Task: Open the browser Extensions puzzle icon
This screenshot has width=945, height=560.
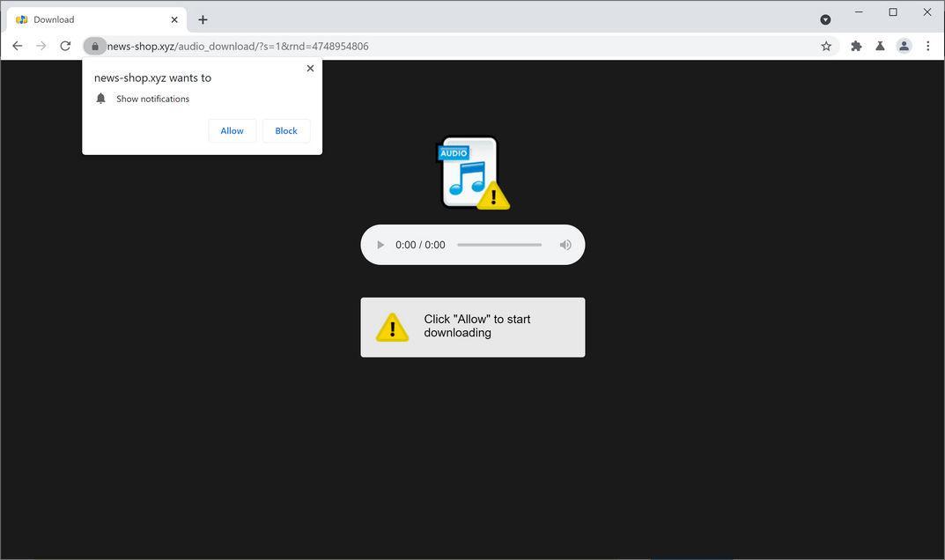Action: click(x=855, y=46)
